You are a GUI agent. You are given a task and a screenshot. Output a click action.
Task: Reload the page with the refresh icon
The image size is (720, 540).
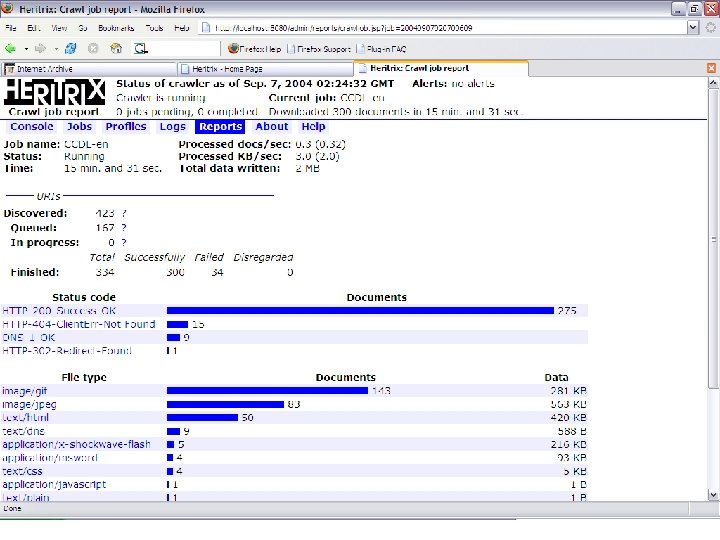click(x=71, y=48)
